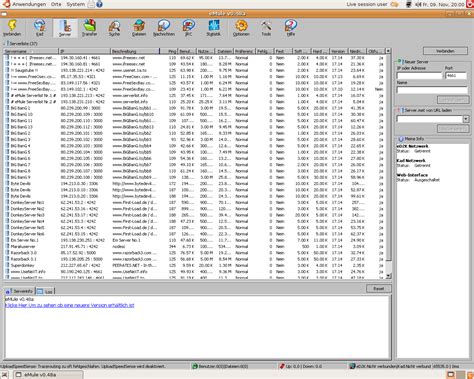
Task: Click the Live session user label
Action: (367, 4)
